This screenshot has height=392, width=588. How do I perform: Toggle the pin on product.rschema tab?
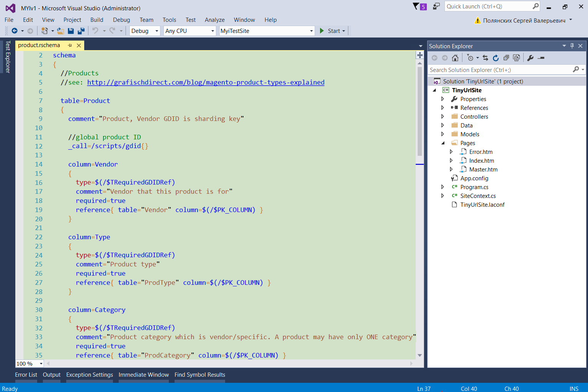pos(70,45)
